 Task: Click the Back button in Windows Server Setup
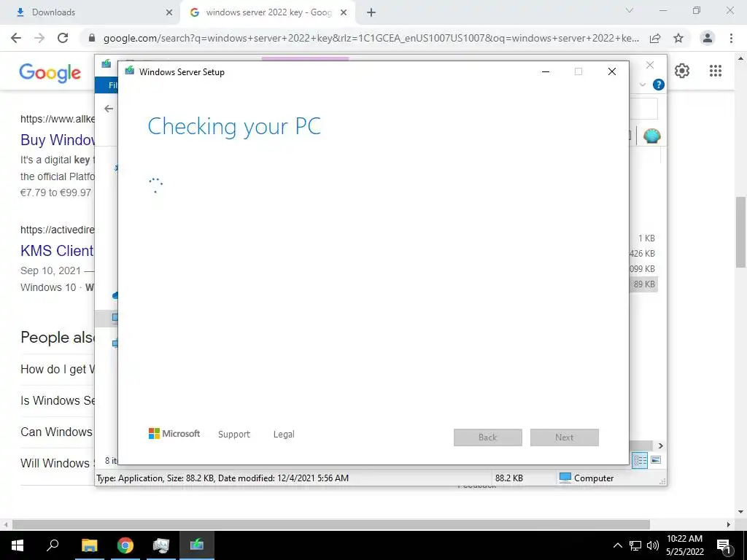point(487,437)
